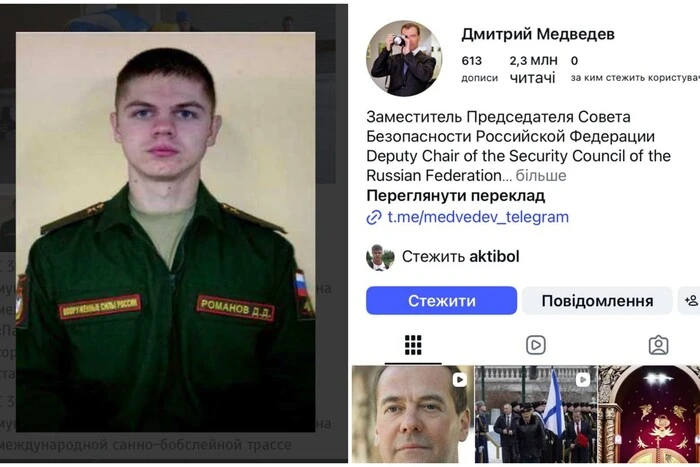Expand bio with the більше link
The width and height of the screenshot is (700, 467).
541,175
